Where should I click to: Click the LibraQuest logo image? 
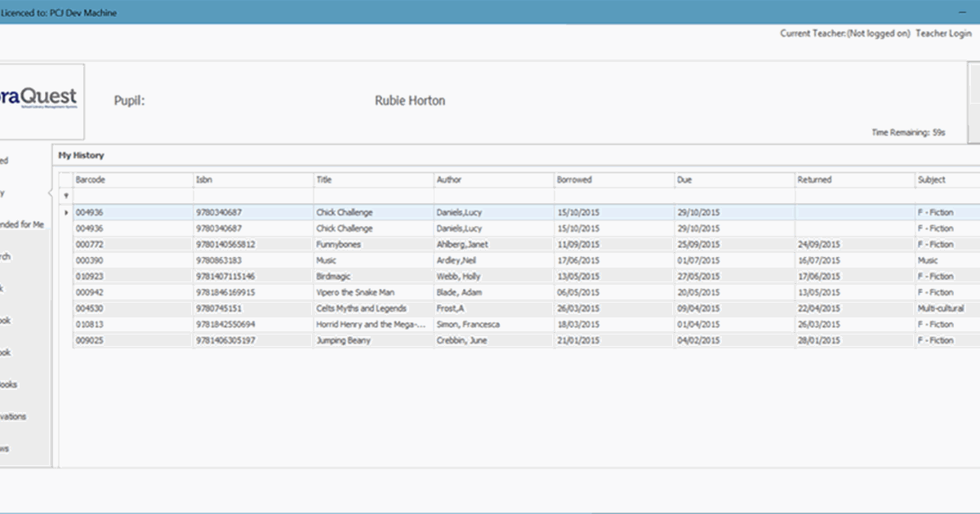(41, 100)
